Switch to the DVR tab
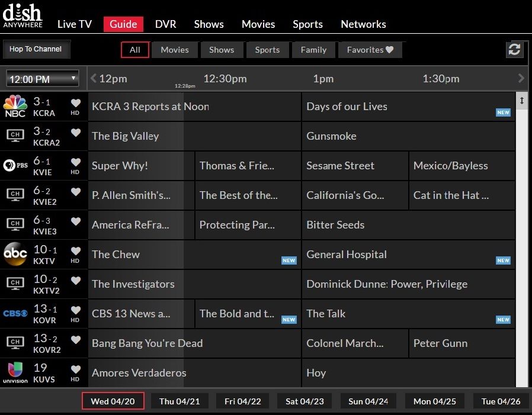532x415 pixels. (x=165, y=24)
